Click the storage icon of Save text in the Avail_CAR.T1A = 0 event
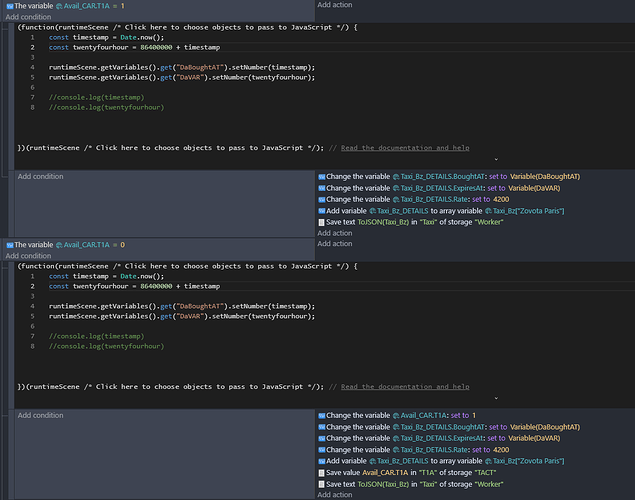This screenshot has width=635, height=500. click(x=322, y=484)
